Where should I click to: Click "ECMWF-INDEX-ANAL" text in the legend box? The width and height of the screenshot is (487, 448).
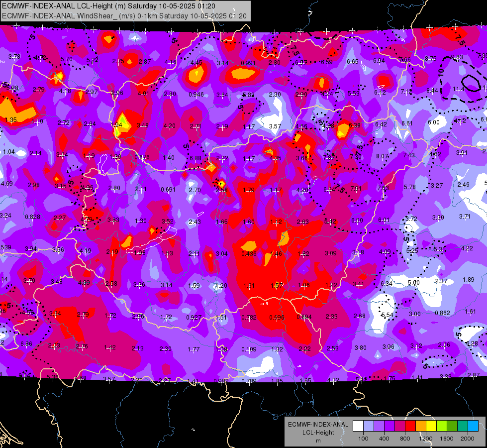coord(318,425)
